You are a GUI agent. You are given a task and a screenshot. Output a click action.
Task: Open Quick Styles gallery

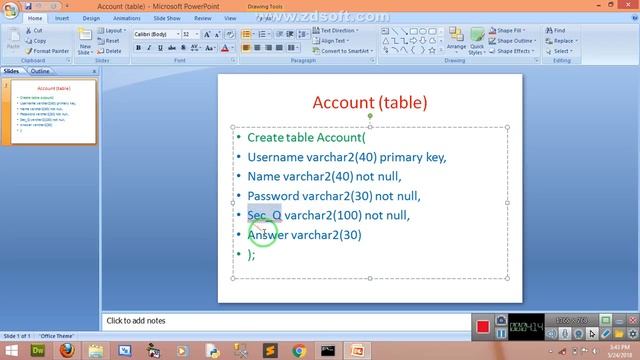pos(476,41)
